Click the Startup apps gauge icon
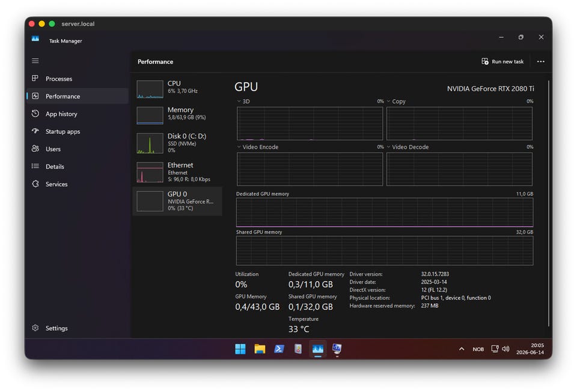This screenshot has width=577, height=392. pyautogui.click(x=35, y=131)
